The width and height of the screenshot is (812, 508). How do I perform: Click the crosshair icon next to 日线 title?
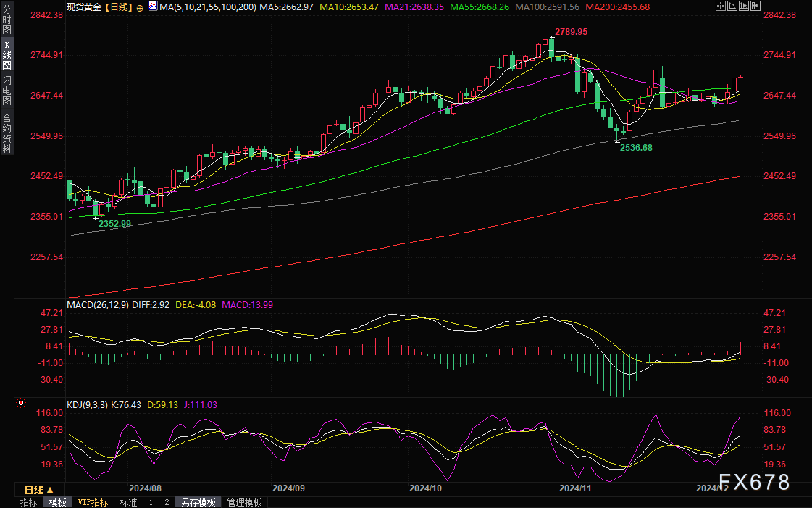coord(140,7)
